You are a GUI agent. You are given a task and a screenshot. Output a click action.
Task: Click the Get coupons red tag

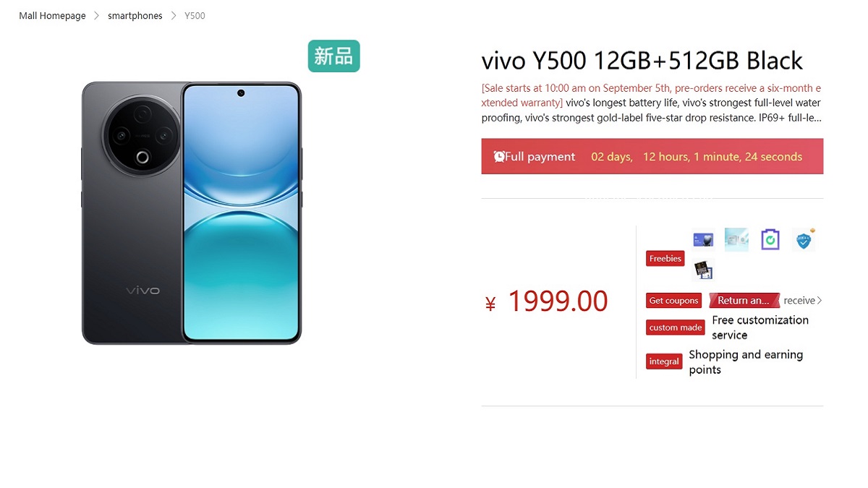673,301
